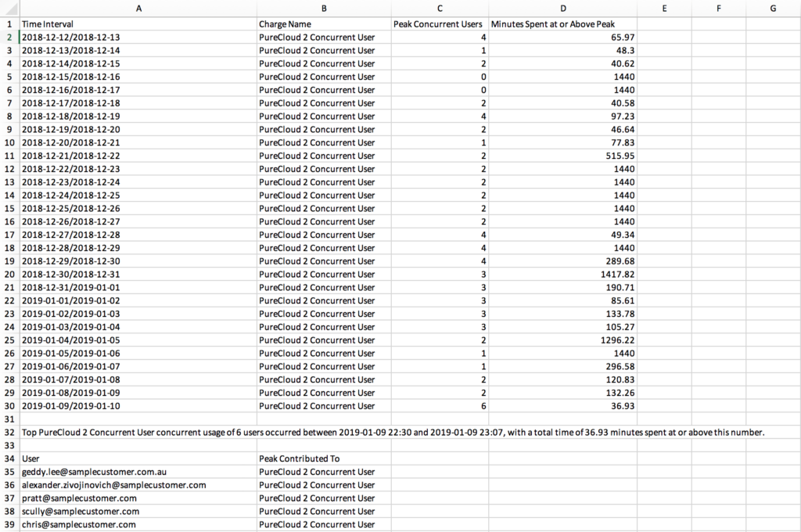Click minutes value 77.83
The height and width of the screenshot is (532, 801).
(x=563, y=142)
